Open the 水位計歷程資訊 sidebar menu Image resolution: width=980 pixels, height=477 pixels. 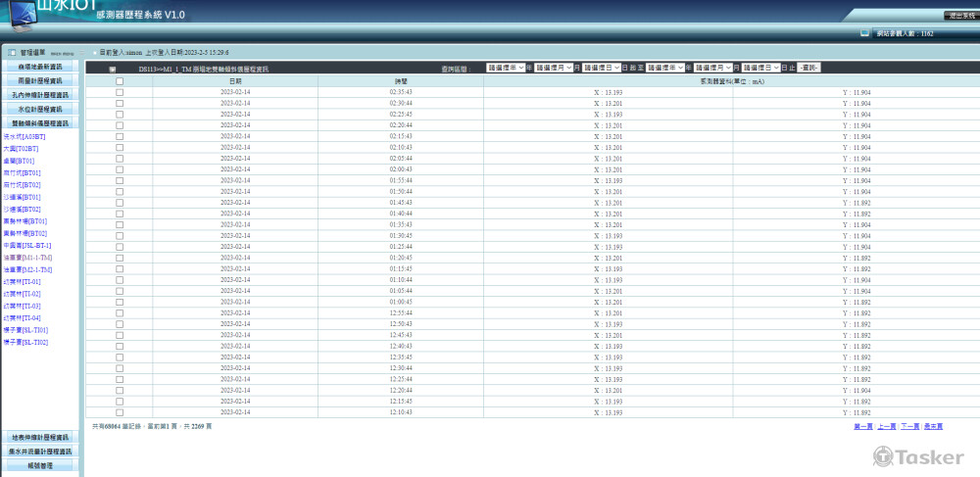click(40, 110)
